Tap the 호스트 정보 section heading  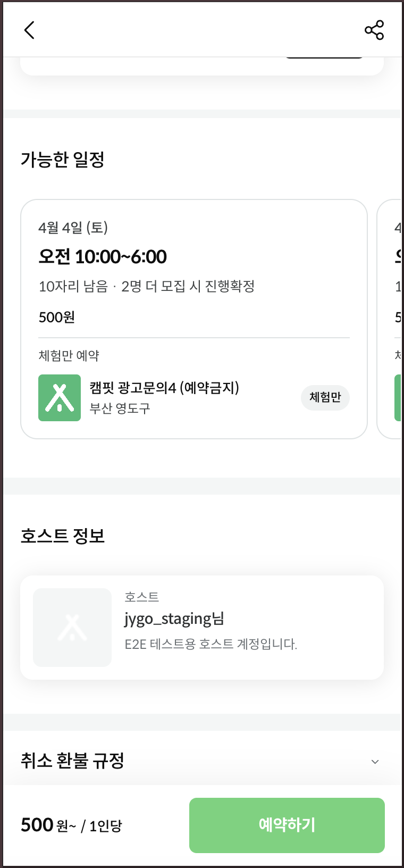click(63, 536)
